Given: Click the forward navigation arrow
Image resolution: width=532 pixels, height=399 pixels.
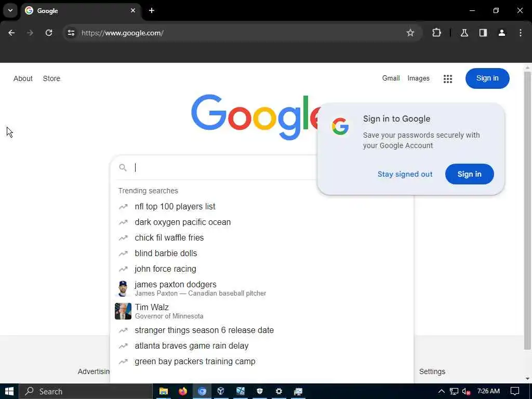Looking at the screenshot, I should click(x=30, y=33).
